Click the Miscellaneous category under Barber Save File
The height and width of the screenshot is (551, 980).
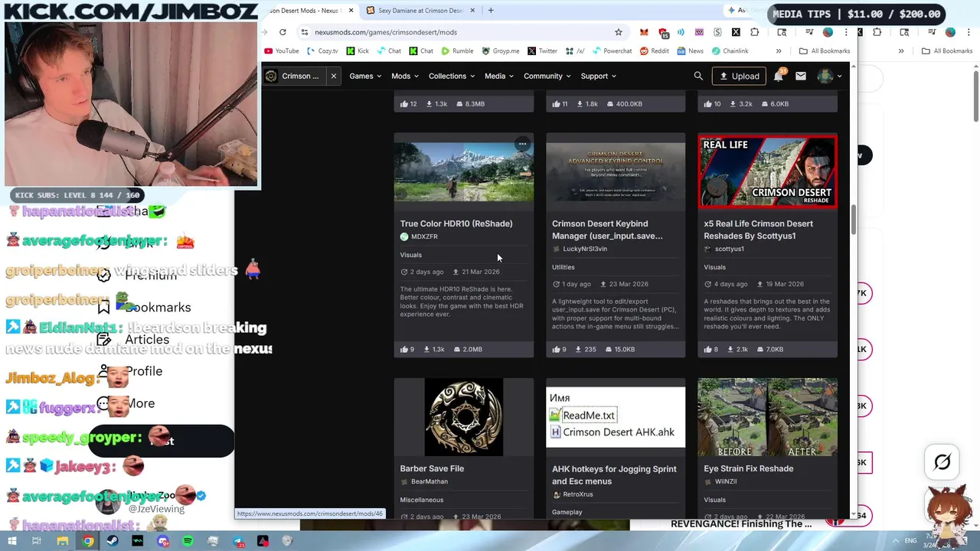pyautogui.click(x=421, y=500)
